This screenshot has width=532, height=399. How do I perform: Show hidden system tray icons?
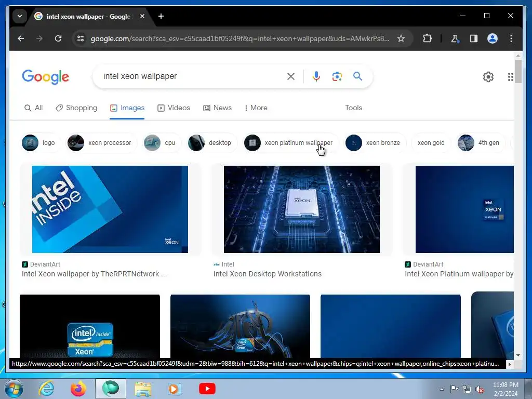[442, 389]
